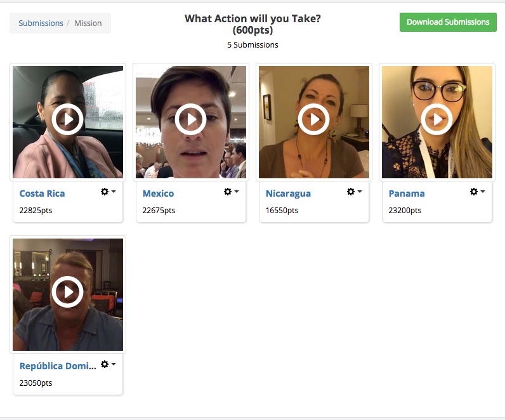
Task: Play the Panama submission video
Action: [x=436, y=119]
